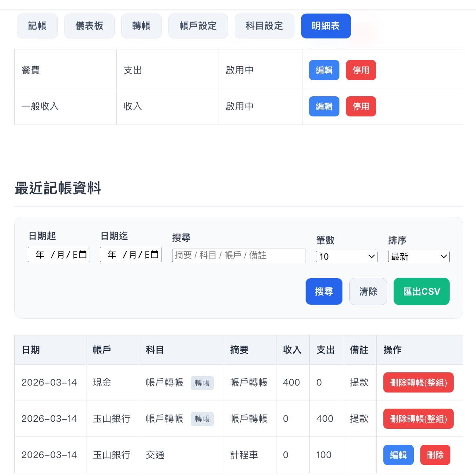Viewport: 476px width, 476px height.
Task: Edit the 餐費 category row
Action: tap(324, 70)
